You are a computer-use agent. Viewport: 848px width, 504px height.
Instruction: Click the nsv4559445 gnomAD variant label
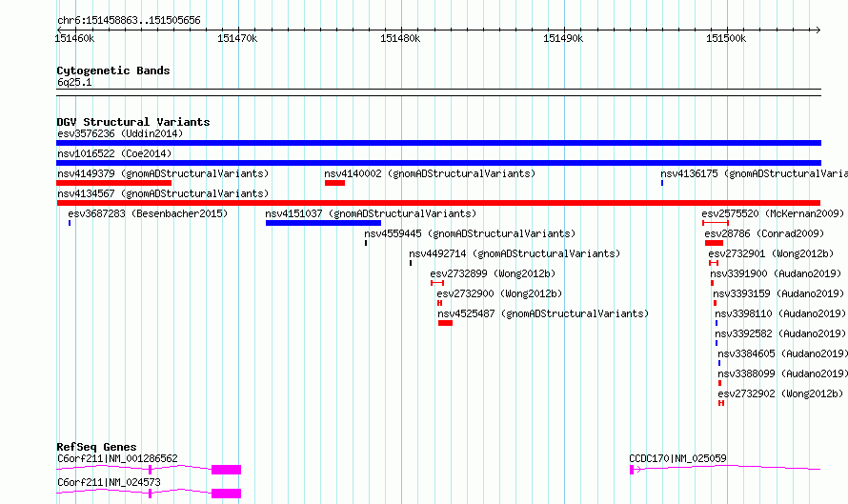(470, 233)
